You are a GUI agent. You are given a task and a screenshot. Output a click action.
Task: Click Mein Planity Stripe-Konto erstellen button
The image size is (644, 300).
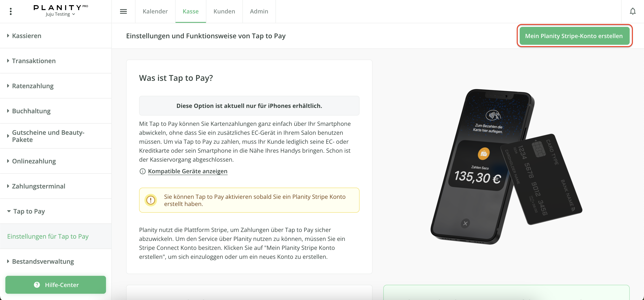pos(574,36)
